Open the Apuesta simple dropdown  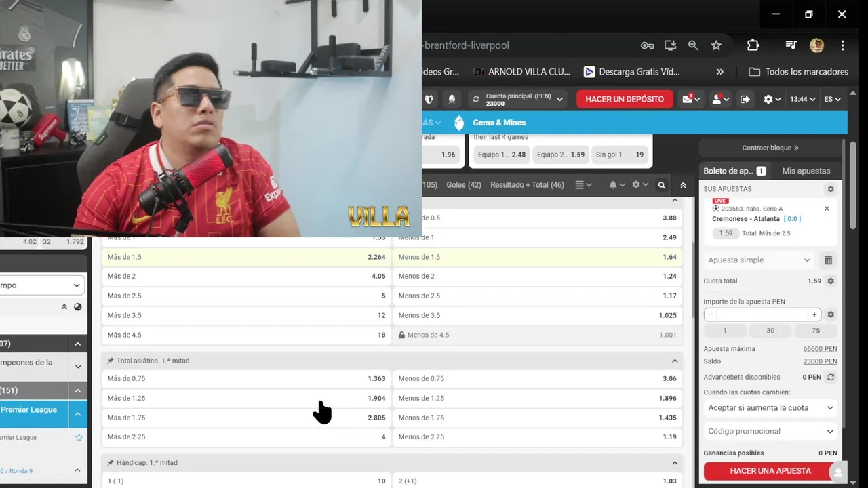759,260
